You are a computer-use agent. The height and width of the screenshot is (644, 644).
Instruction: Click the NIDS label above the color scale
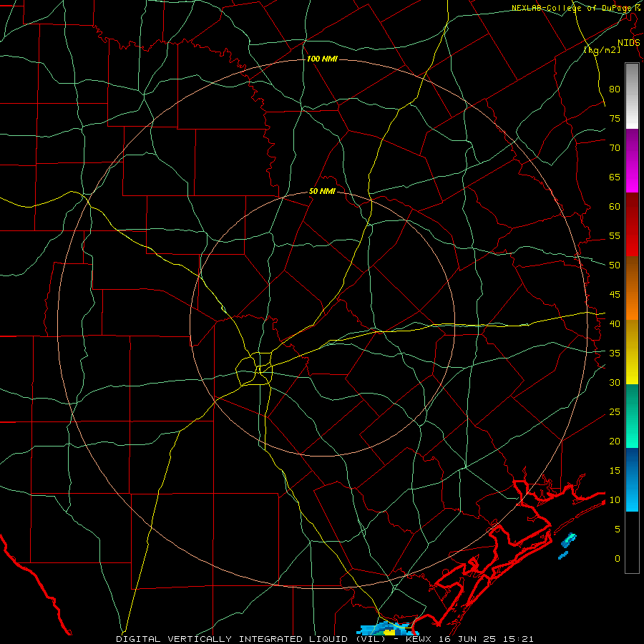pos(628,43)
